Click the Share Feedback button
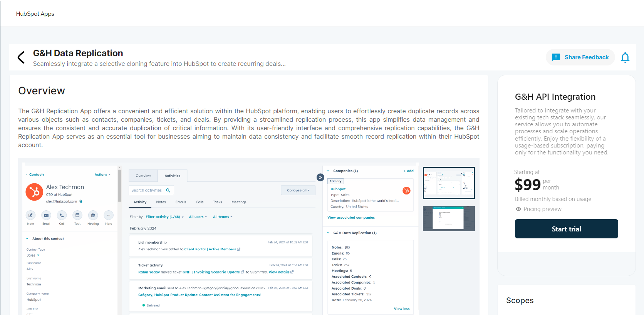Image resolution: width=644 pixels, height=315 pixels. 580,57
